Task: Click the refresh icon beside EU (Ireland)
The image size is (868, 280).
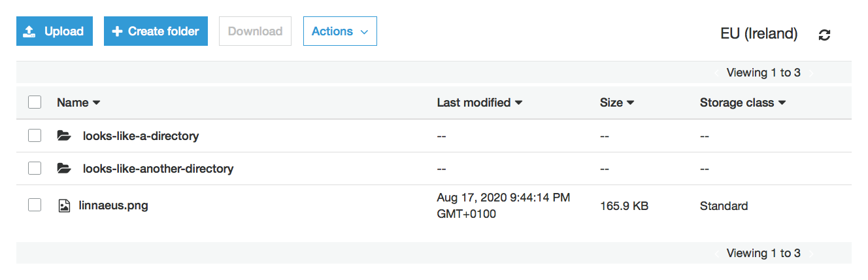Action: (x=825, y=35)
